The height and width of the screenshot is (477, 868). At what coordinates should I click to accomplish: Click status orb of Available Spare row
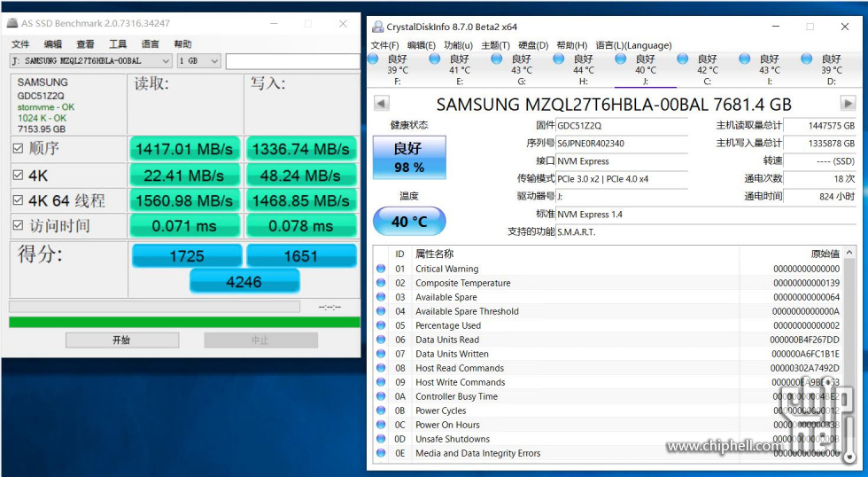pos(381,297)
